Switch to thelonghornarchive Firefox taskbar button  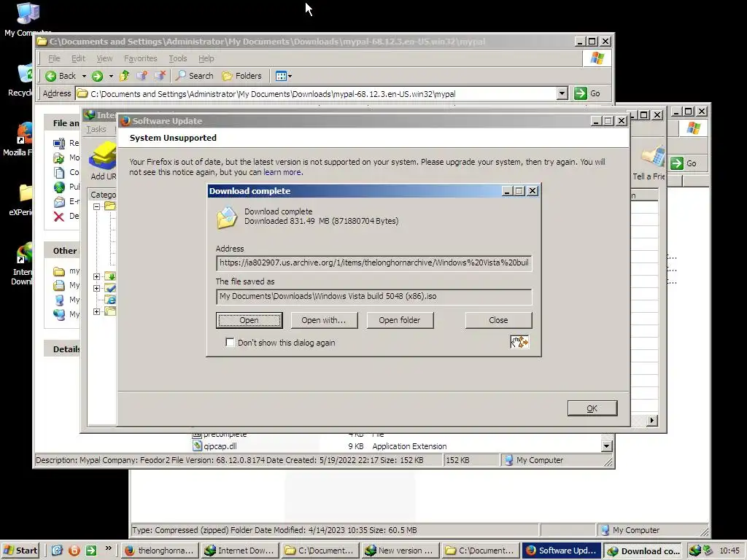pos(160,551)
